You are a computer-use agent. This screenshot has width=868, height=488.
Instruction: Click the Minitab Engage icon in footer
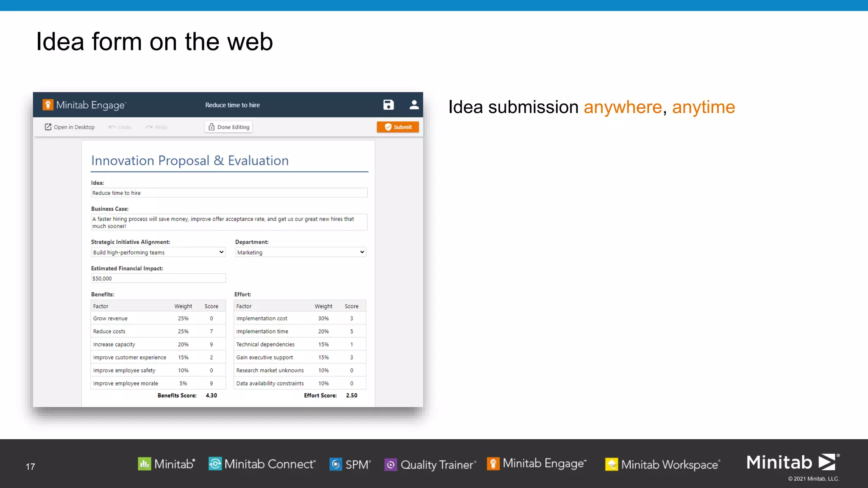click(493, 464)
